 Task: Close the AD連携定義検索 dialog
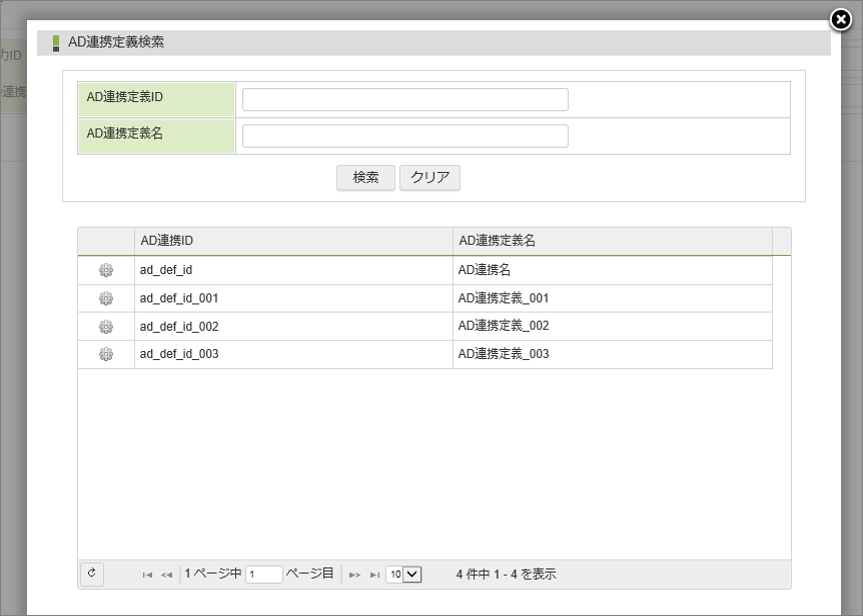842,19
